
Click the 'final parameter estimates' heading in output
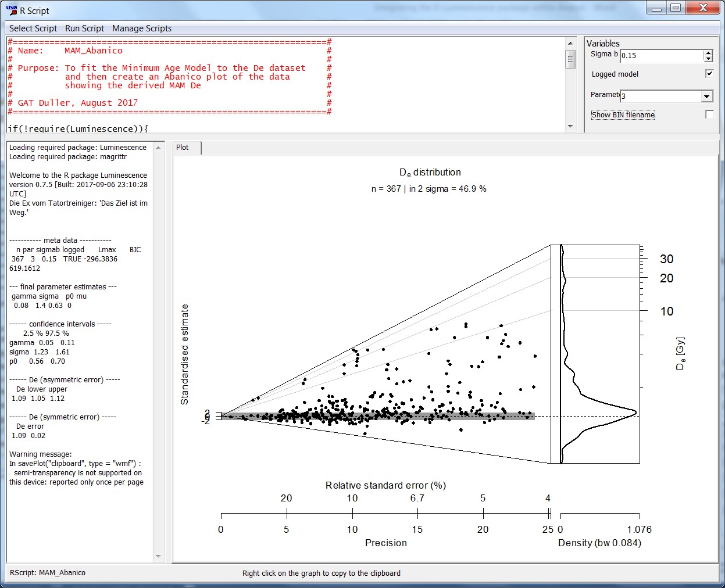[x=63, y=287]
